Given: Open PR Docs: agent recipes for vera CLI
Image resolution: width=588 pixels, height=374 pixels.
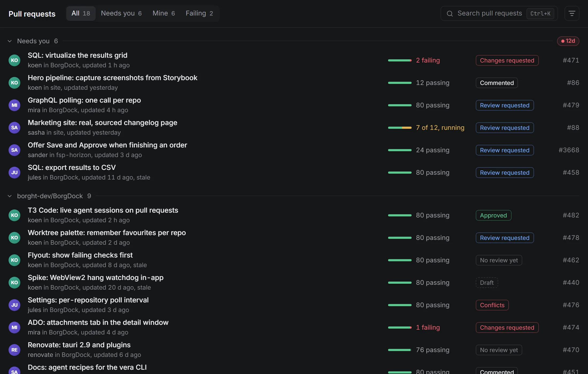Looking at the screenshot, I should click(87, 367).
